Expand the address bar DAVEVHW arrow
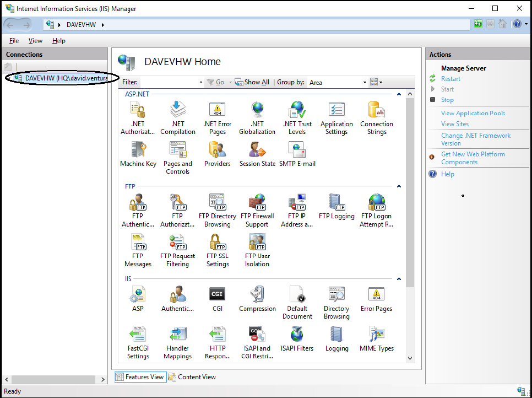The width and height of the screenshot is (532, 398). (x=103, y=25)
